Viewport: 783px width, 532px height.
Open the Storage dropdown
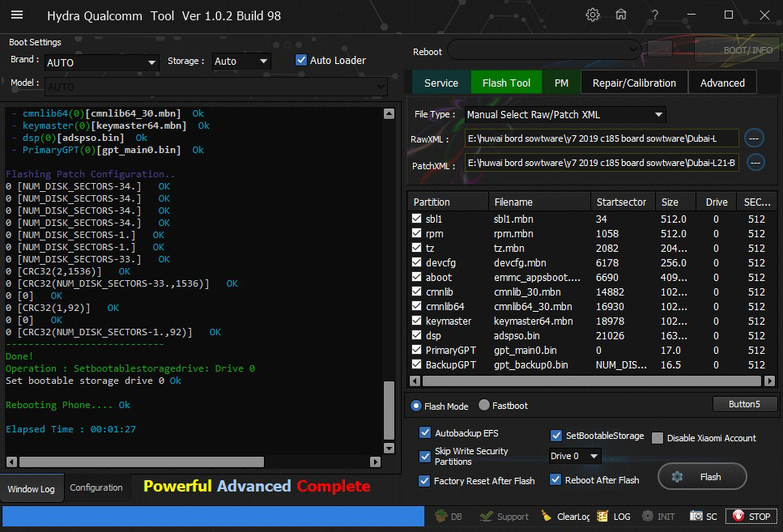[241, 61]
